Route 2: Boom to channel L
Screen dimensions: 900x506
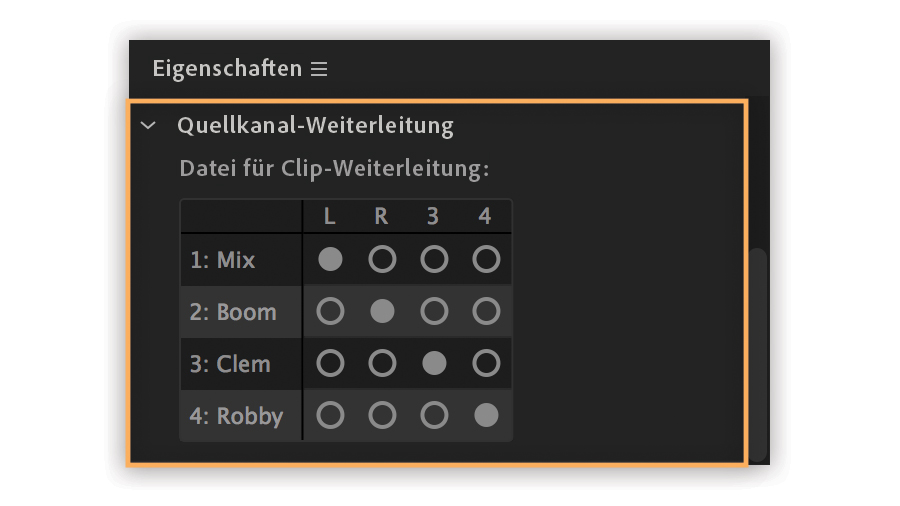click(x=330, y=312)
